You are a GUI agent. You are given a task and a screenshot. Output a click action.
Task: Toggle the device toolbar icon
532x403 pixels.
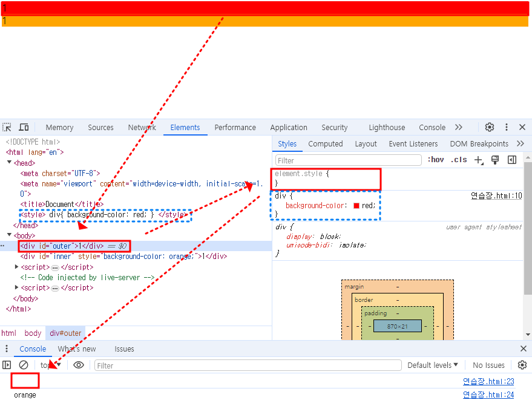pos(24,127)
